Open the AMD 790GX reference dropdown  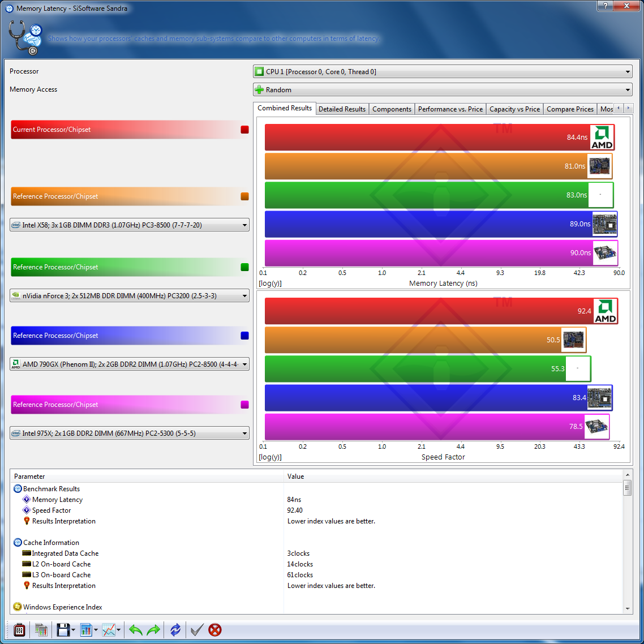130,364
